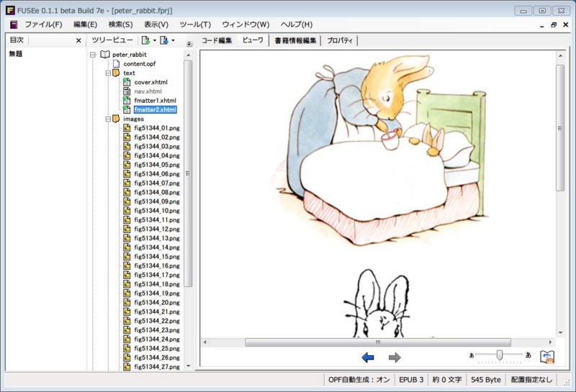Click tree view scroll down arrow
This screenshot has width=576, height=392.
pos(189,366)
